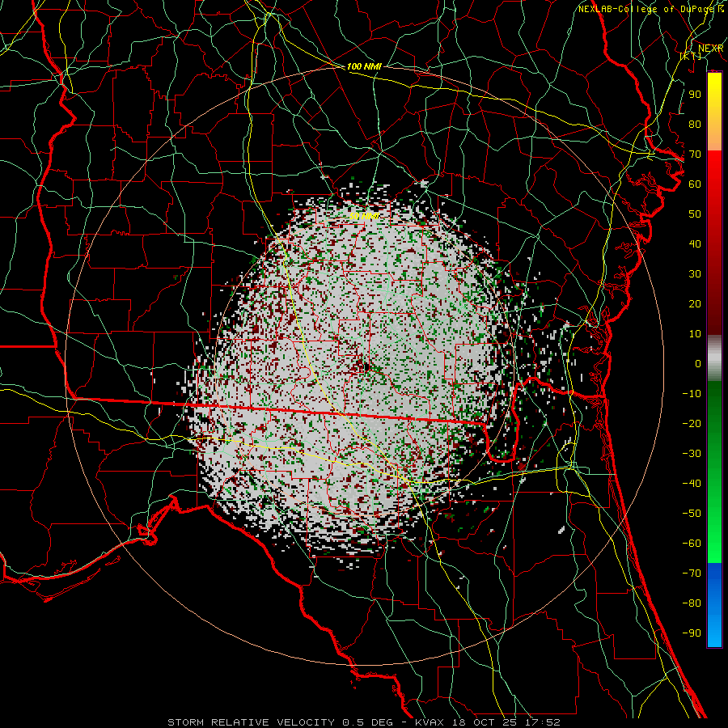Select the -40 tick label on the color scale
The image size is (728, 728).
pyautogui.click(x=692, y=484)
